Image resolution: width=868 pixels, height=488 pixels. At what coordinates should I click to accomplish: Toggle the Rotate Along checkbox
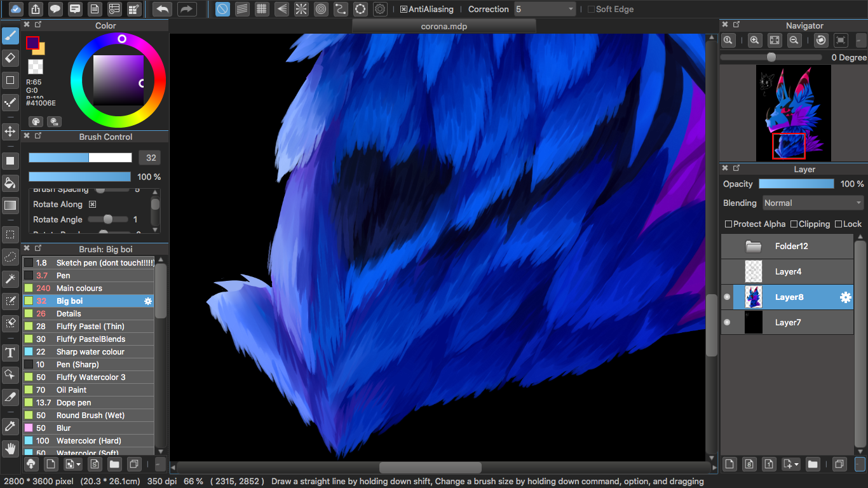92,205
